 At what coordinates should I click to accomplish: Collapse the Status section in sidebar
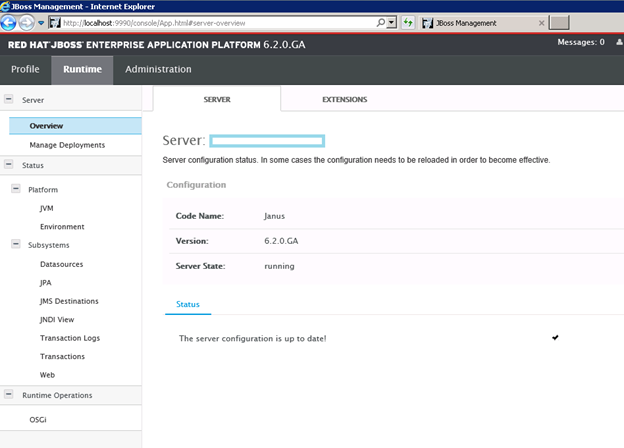(x=8, y=164)
